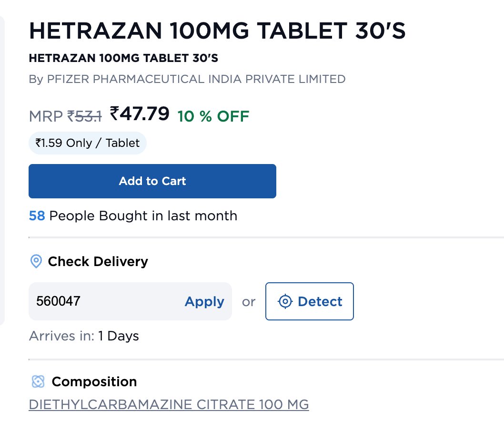
Task: Click the discounted price ₹47.79
Action: (140, 114)
